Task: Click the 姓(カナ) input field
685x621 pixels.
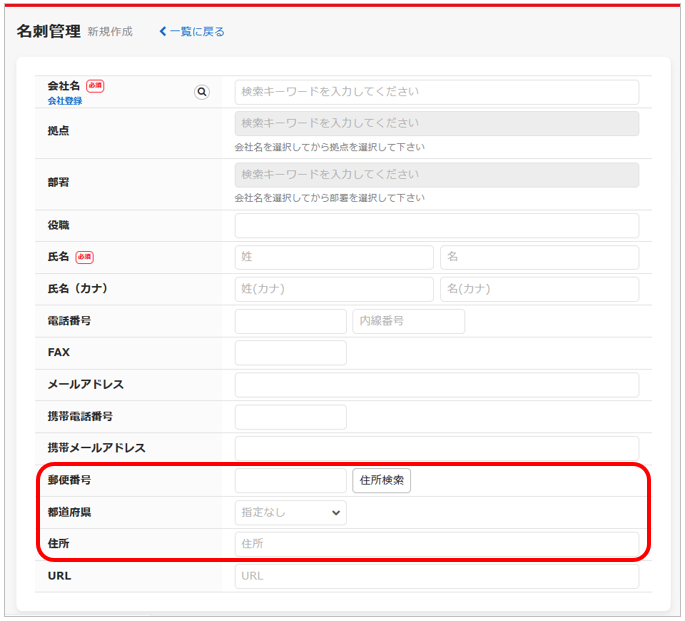Action: pyautogui.click(x=334, y=289)
